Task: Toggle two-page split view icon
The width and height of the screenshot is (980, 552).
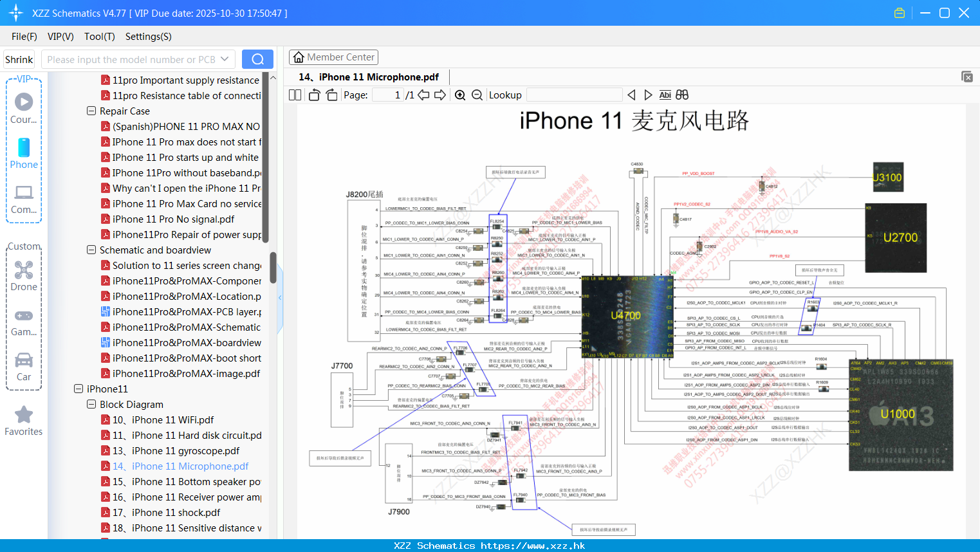Action: pos(295,95)
